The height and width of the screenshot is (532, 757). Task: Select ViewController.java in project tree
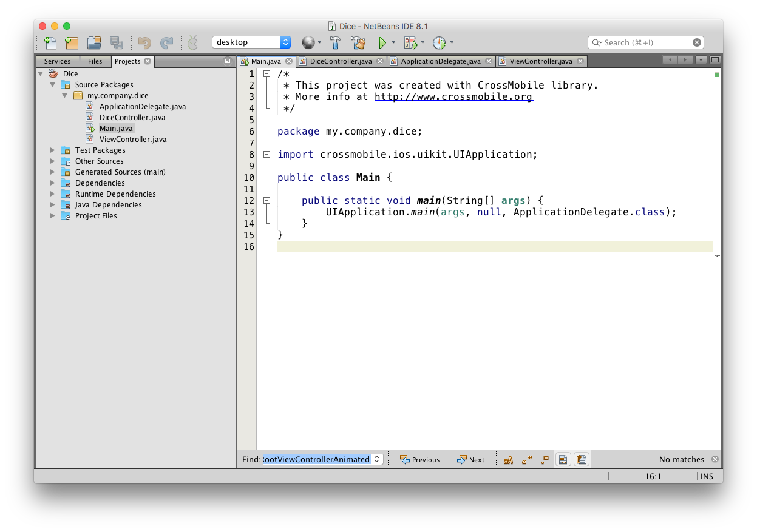[x=133, y=139]
